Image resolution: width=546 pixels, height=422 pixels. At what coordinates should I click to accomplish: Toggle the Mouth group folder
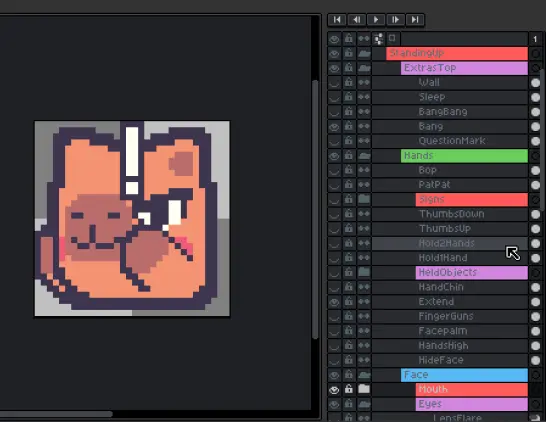pyautogui.click(x=364, y=389)
